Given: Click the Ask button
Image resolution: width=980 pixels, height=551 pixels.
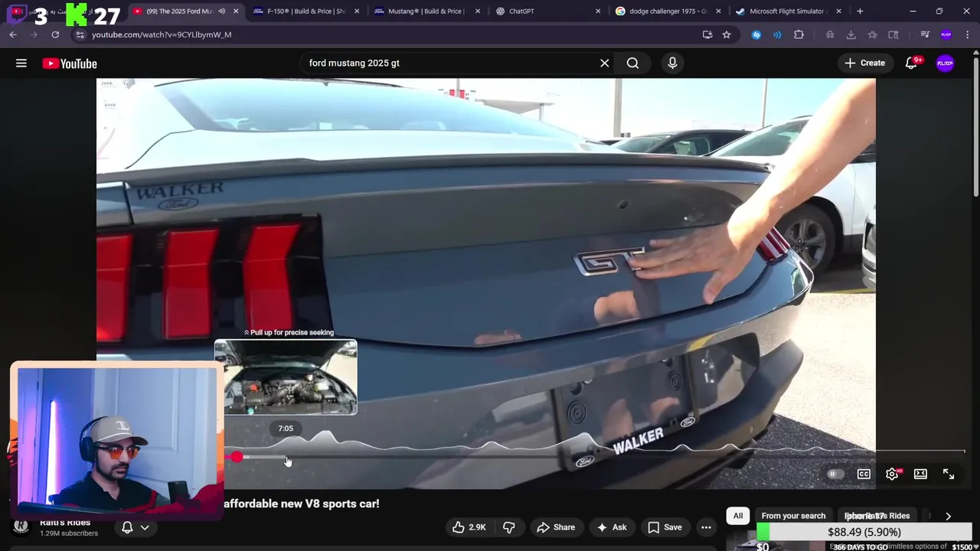Looking at the screenshot, I should coord(612,527).
